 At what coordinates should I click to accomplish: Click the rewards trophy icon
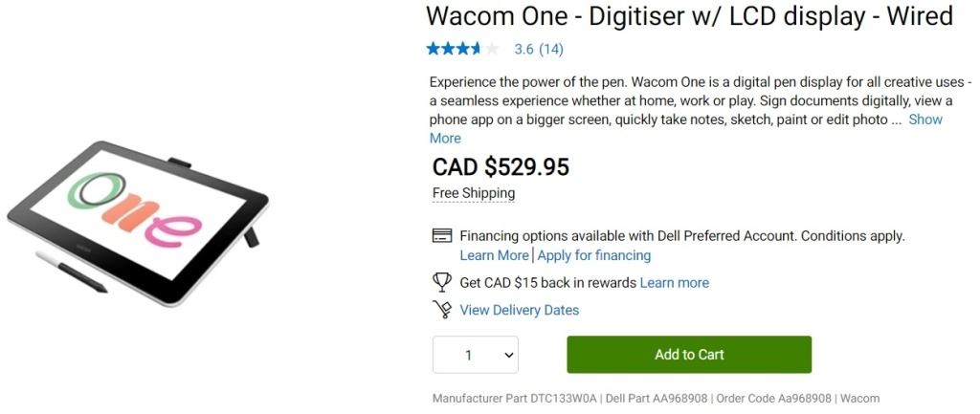click(442, 282)
